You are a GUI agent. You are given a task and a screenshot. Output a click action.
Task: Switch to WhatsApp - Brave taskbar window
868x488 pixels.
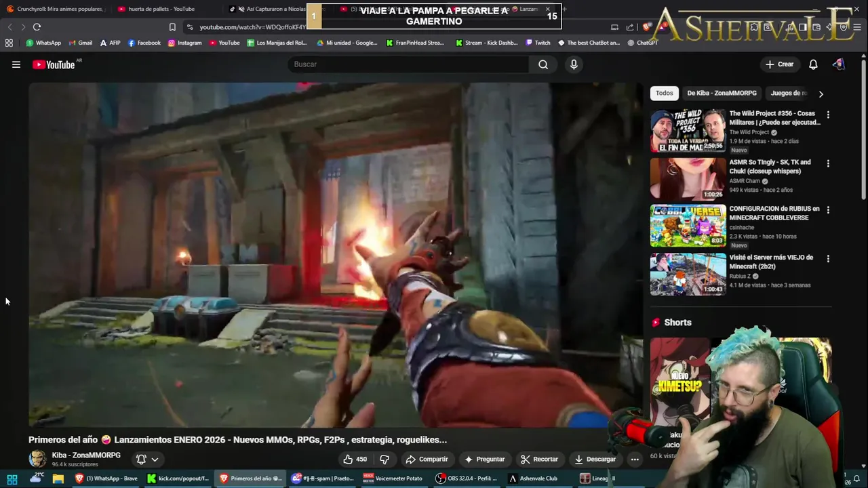coord(106,479)
